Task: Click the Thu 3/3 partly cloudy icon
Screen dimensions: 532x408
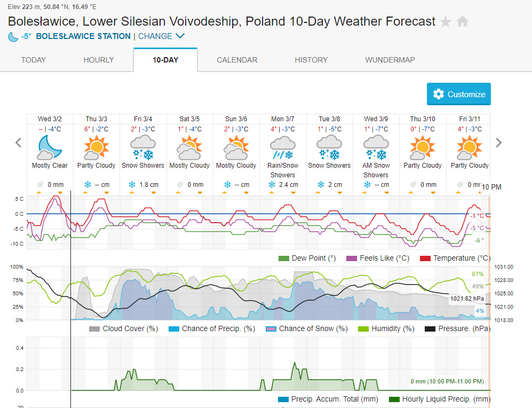Action: (x=96, y=147)
